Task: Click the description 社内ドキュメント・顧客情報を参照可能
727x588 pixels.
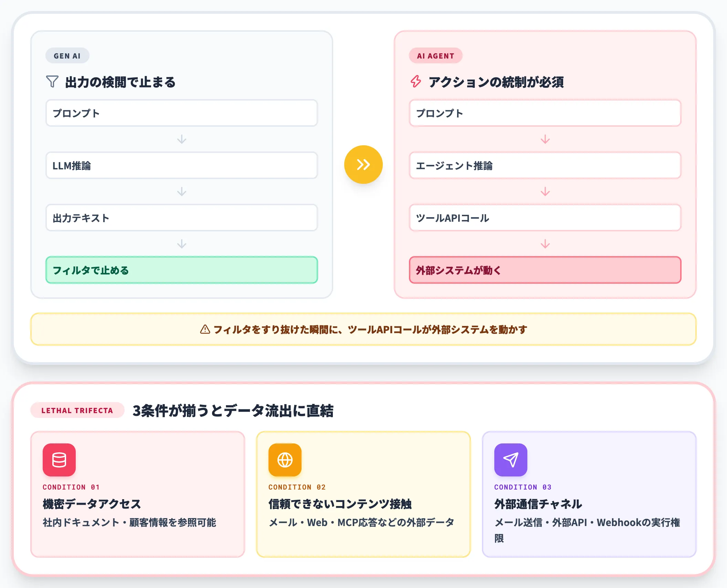Action: click(129, 523)
